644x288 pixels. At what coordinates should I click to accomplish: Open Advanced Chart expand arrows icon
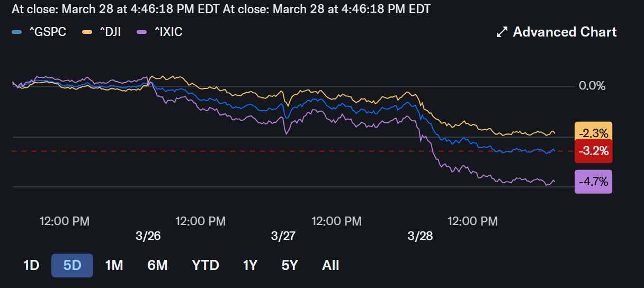[x=502, y=32]
